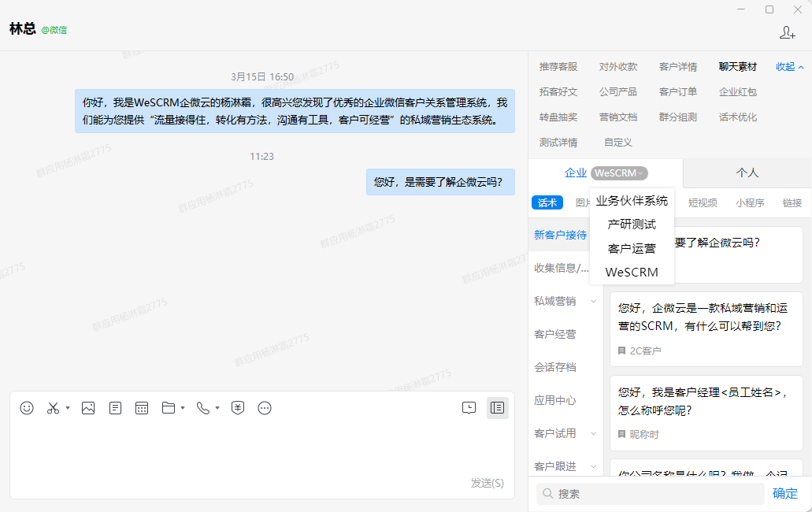This screenshot has width=812, height=512.
Task: Collapse the panel tabs with 收起
Action: [x=790, y=67]
